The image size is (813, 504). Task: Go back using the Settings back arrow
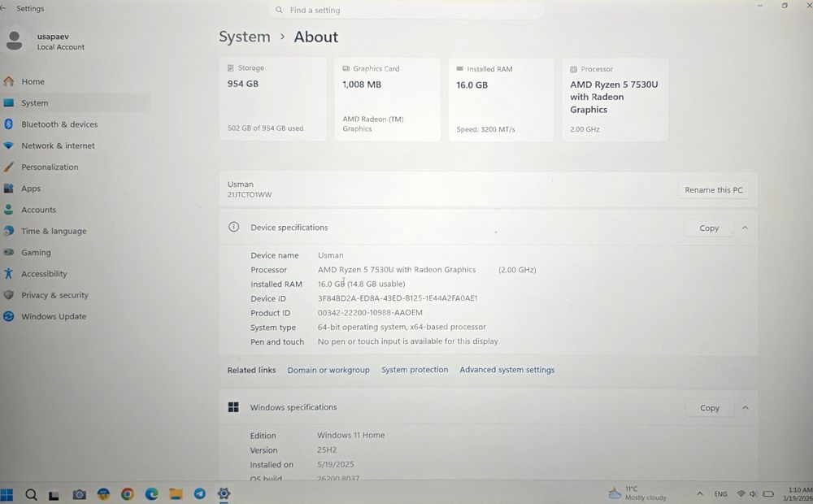pos(2,8)
